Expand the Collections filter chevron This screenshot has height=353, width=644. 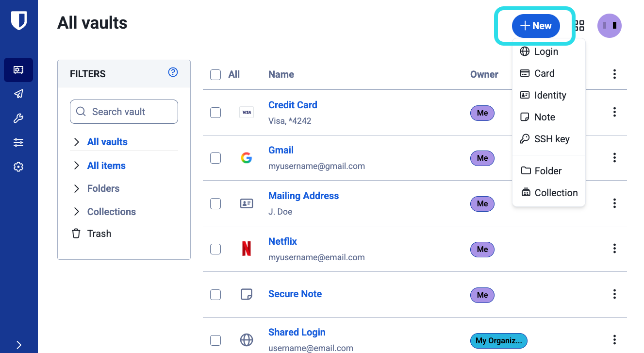pos(76,212)
